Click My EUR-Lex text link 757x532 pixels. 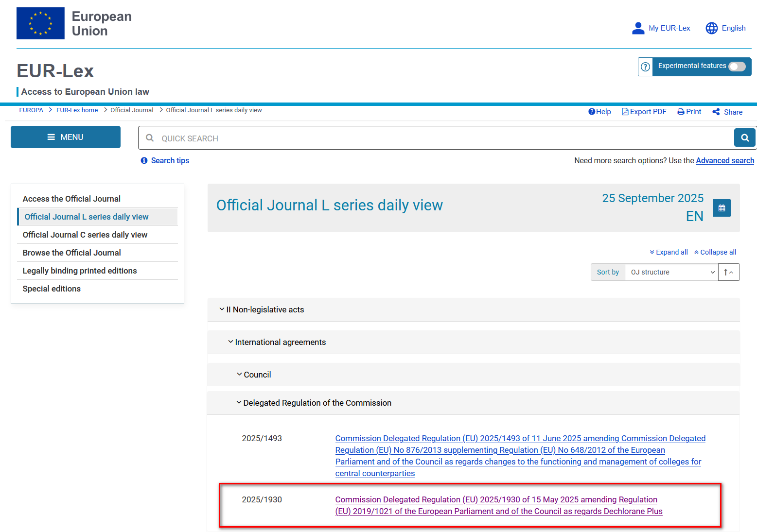669,28
